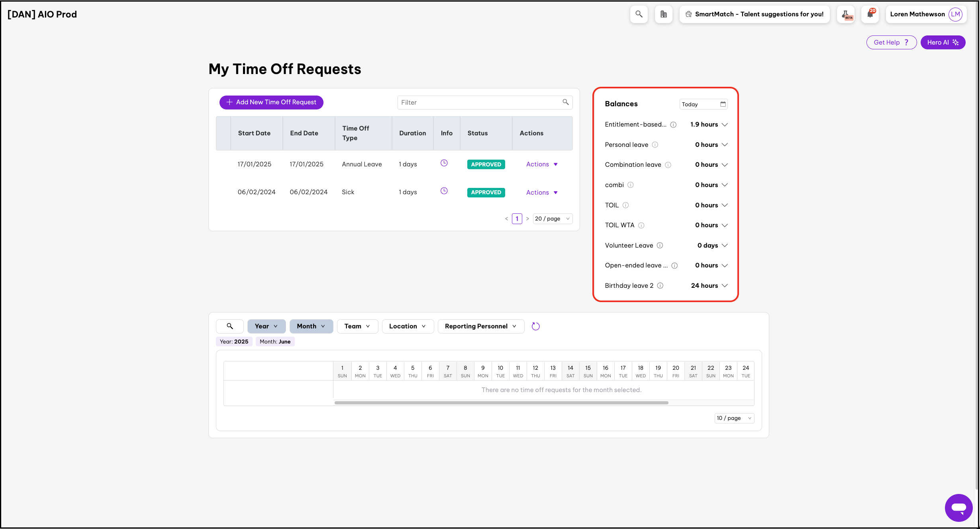The width and height of the screenshot is (980, 529).
Task: Click the LM user avatar
Action: click(955, 14)
